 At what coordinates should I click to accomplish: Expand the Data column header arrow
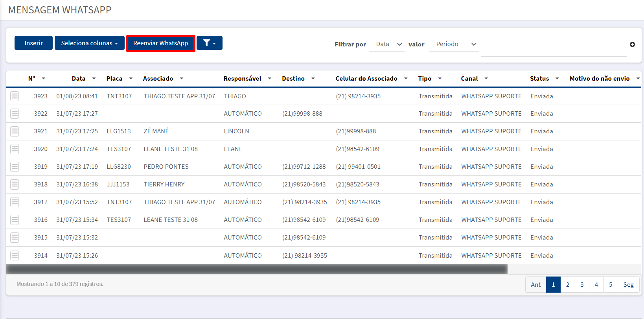94,79
